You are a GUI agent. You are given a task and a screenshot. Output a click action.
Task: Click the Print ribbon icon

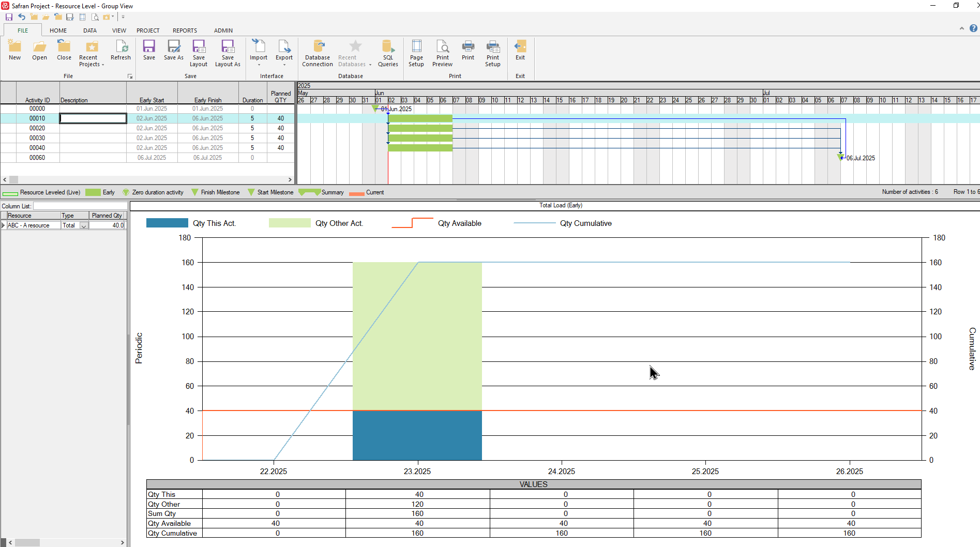pos(468,51)
